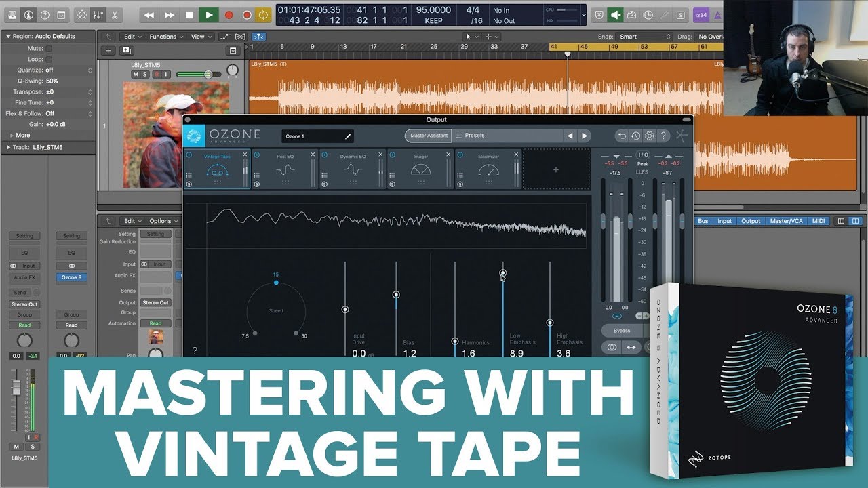Image resolution: width=868 pixels, height=488 pixels.
Task: Open the pointer tool selection dropdown
Action: [471, 37]
